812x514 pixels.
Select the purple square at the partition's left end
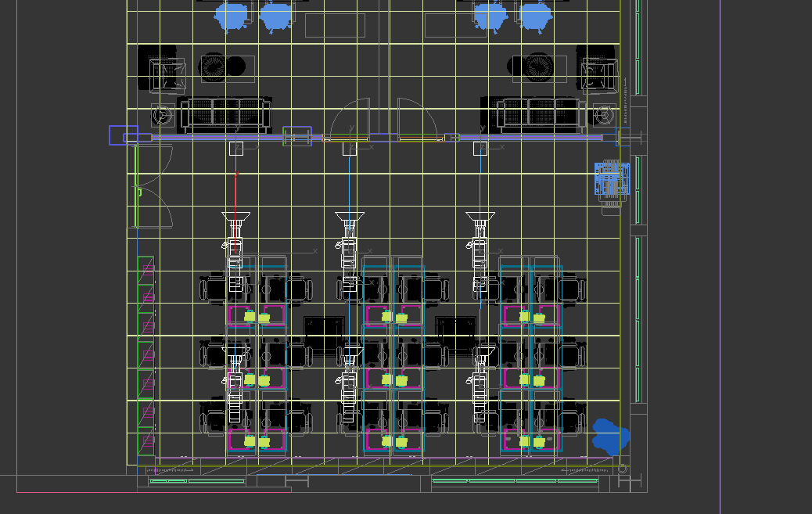(x=123, y=135)
